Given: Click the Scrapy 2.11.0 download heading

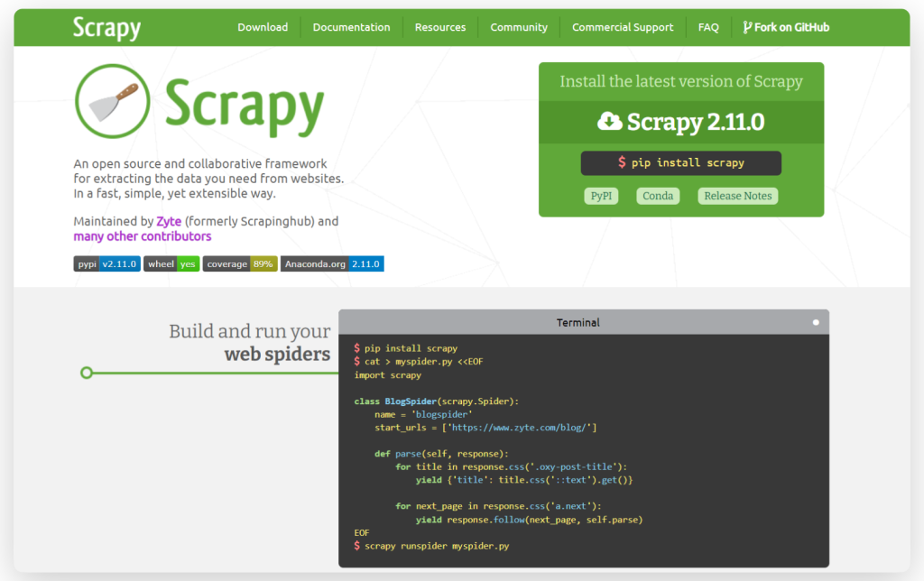Looking at the screenshot, I should pyautogui.click(x=696, y=122).
